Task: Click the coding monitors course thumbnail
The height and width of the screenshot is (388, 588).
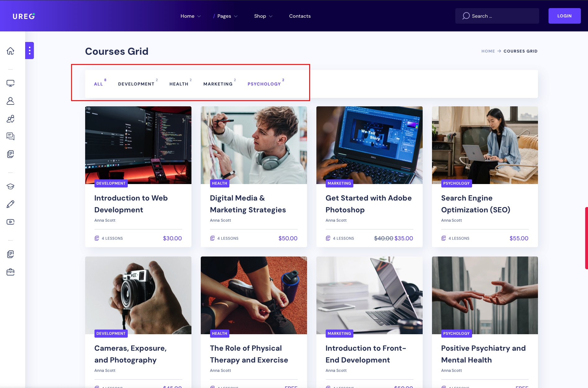Action: [x=138, y=145]
